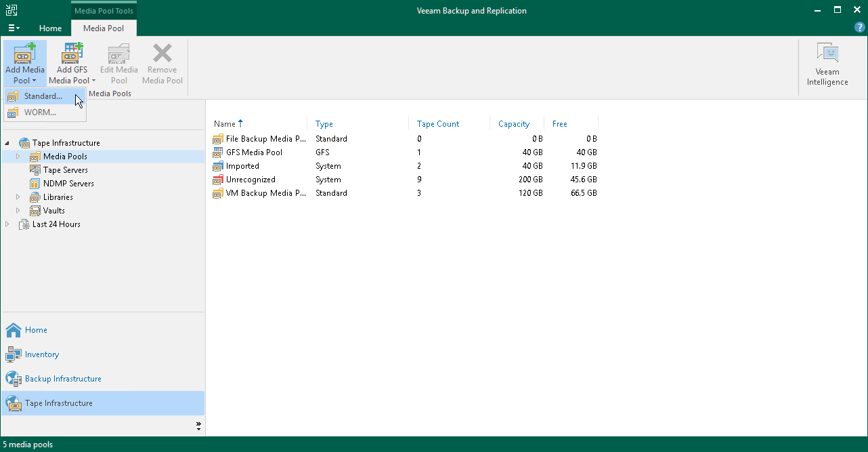Collapse the Tape Infrastructure root node
The width and height of the screenshot is (868, 452).
(x=7, y=142)
